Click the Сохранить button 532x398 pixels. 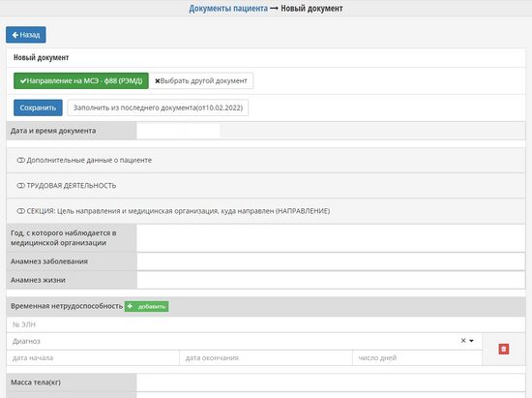click(x=38, y=107)
